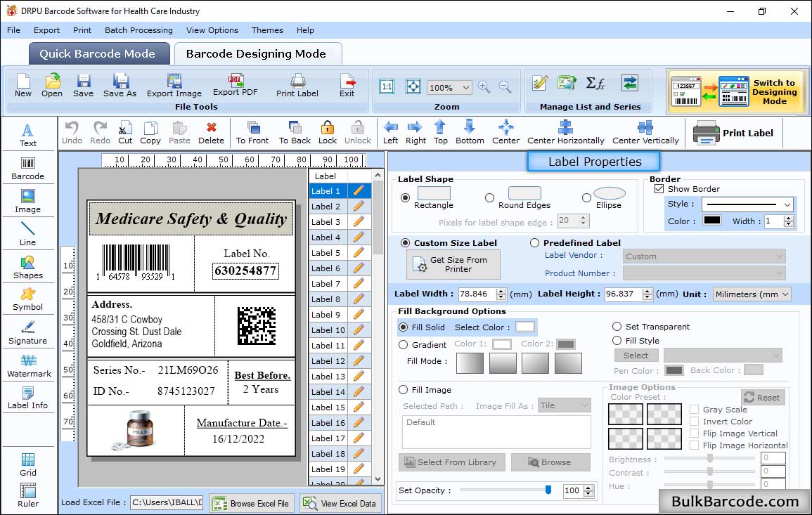Viewport: 812px width, 515px height.
Task: Edit Label 5 with pencil icon
Action: (x=359, y=253)
